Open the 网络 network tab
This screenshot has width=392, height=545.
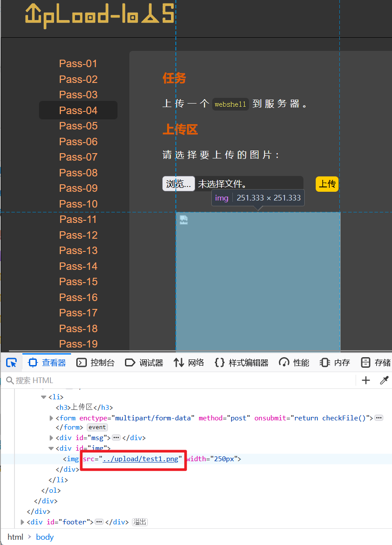(189, 362)
